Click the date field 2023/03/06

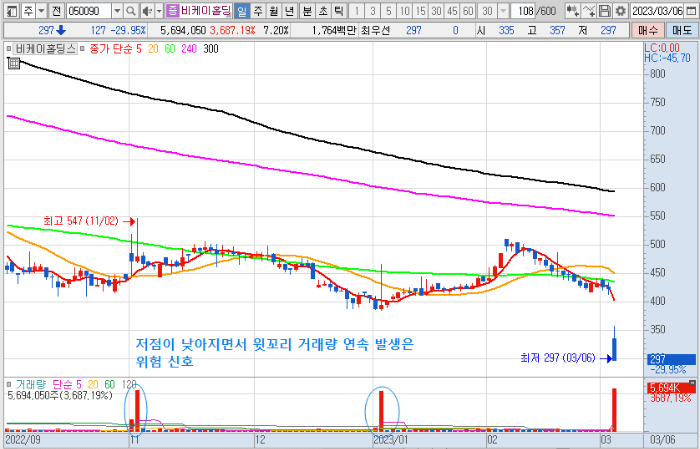point(657,11)
